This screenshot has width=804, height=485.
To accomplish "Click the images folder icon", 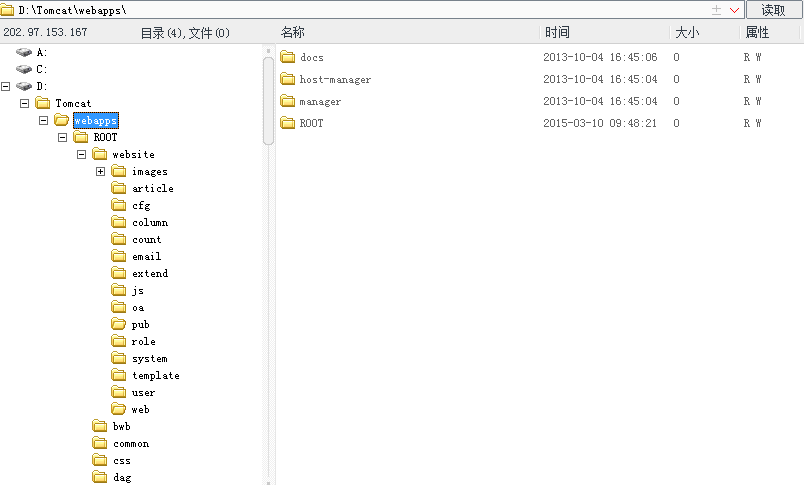I will pyautogui.click(x=118, y=170).
